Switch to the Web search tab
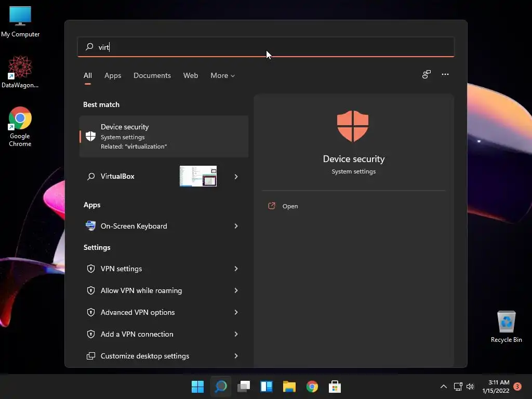This screenshot has height=399, width=532. 191,76
